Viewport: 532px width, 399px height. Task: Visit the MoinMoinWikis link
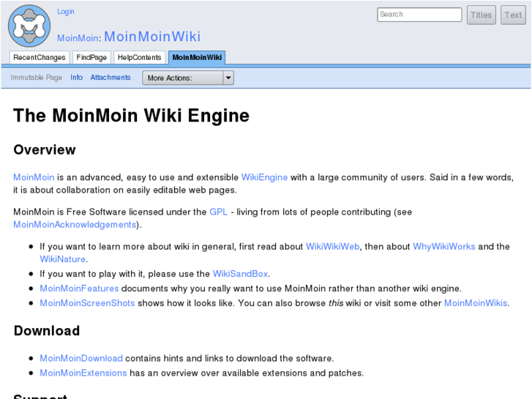476,303
